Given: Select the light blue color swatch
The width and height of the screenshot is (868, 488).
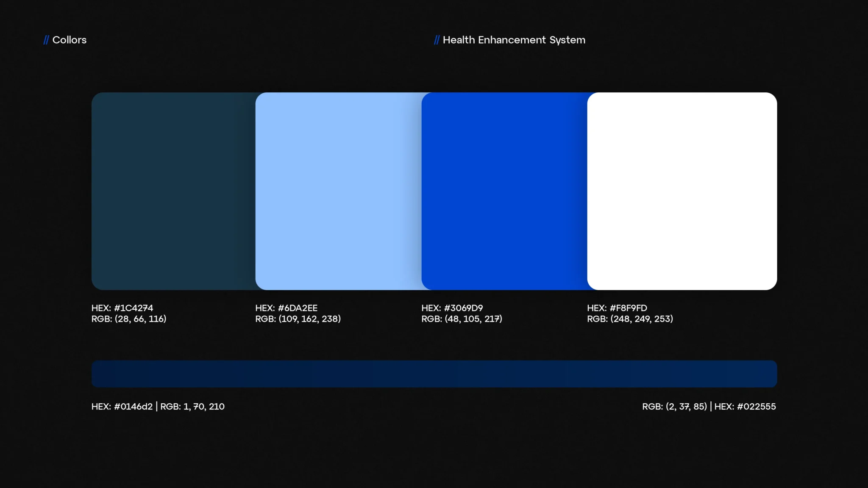Looking at the screenshot, I should pos(338,191).
